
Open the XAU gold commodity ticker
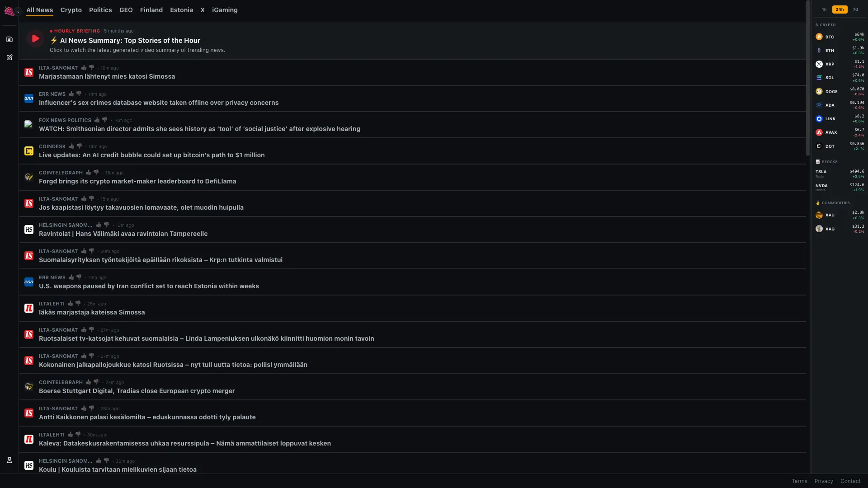pos(840,215)
